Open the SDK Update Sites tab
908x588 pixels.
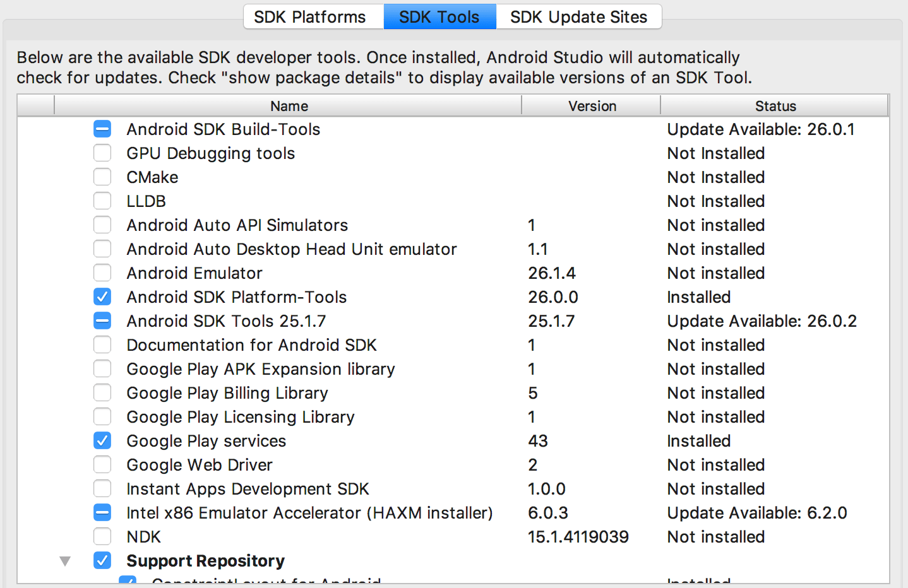coord(578,17)
